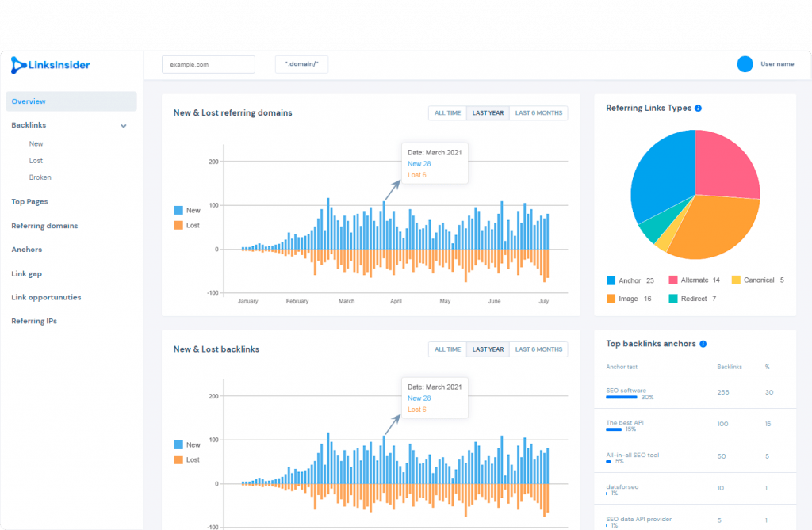Click the LinksInsider logo icon
Viewport: 812px width, 530px height.
point(18,65)
